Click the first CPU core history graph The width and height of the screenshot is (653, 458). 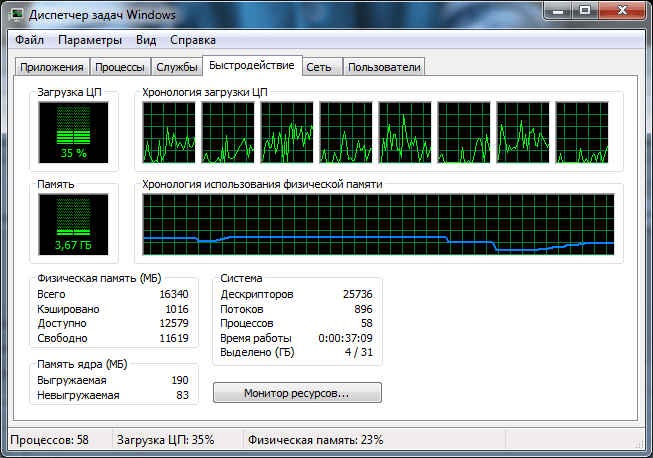point(169,133)
